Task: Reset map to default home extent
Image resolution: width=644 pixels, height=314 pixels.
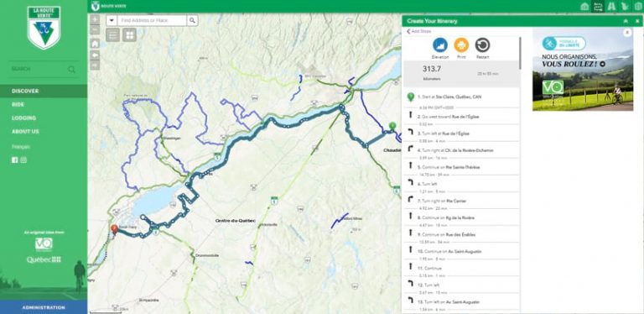Action: [x=95, y=44]
